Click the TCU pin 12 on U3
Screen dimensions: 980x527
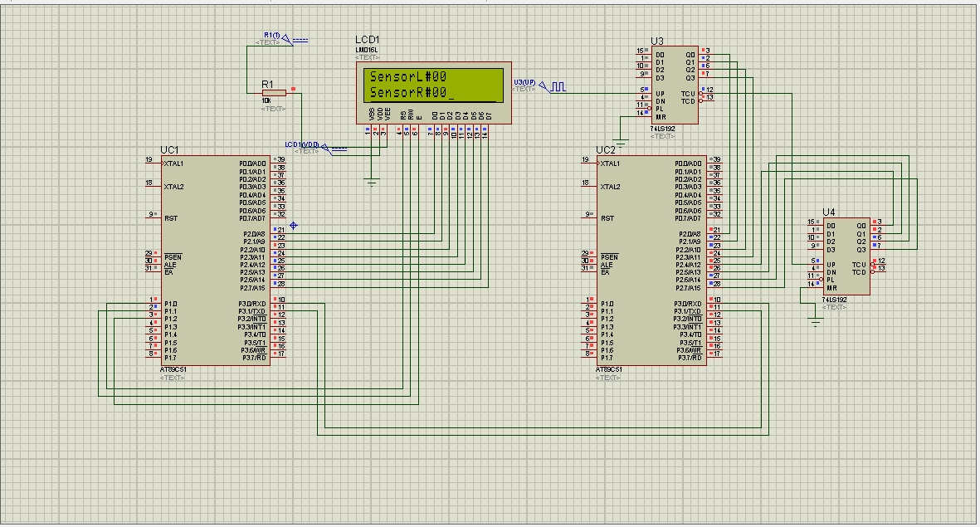(x=705, y=93)
